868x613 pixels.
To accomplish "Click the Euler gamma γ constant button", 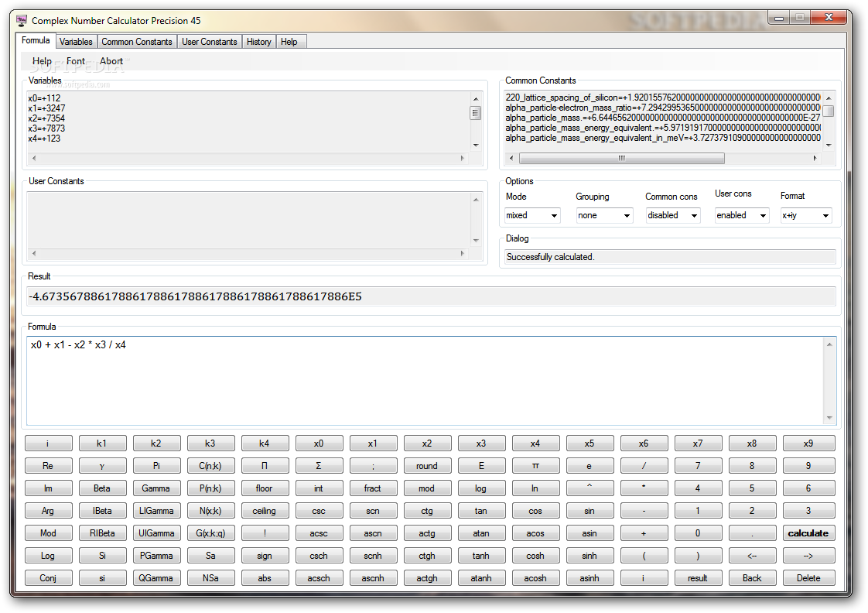I will click(102, 466).
